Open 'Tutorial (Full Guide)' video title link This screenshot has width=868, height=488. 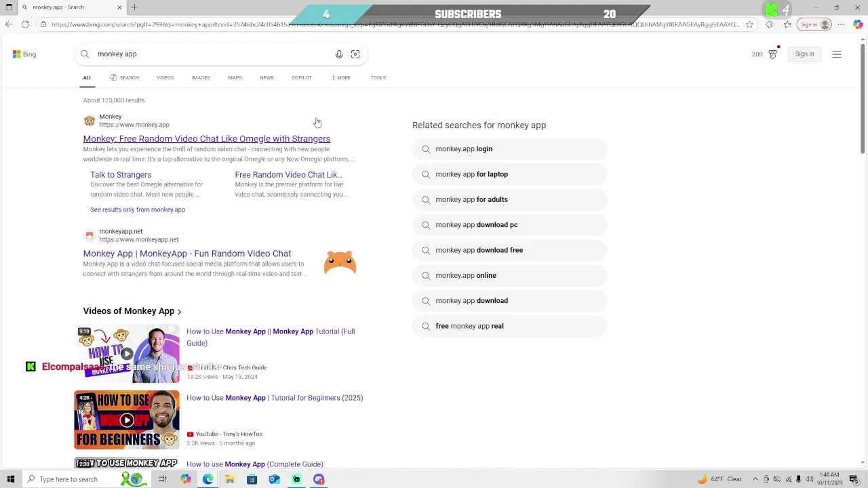271,337
